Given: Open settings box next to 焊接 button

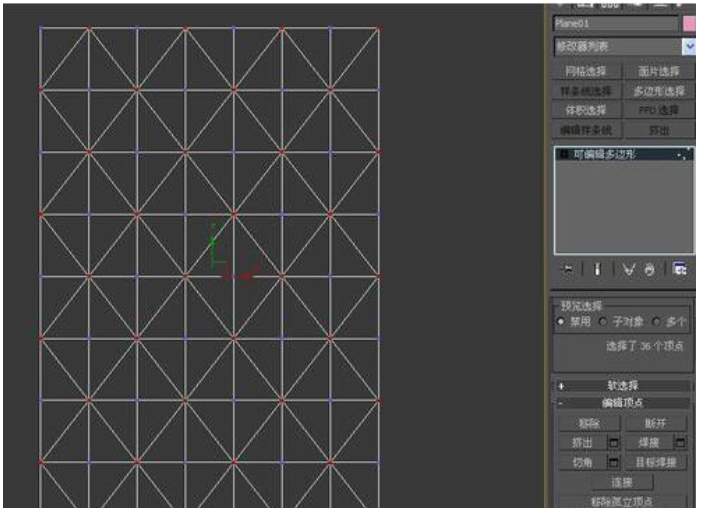Looking at the screenshot, I should pyautogui.click(x=681, y=442).
